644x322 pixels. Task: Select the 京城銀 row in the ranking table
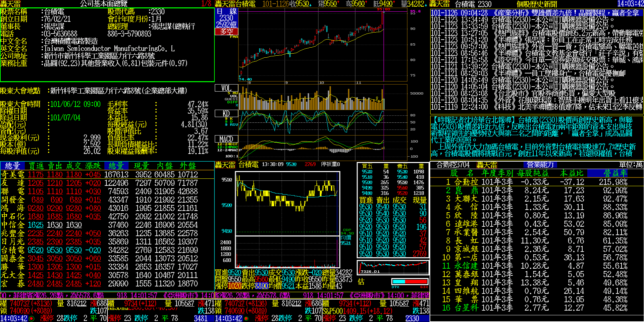pos(537,249)
